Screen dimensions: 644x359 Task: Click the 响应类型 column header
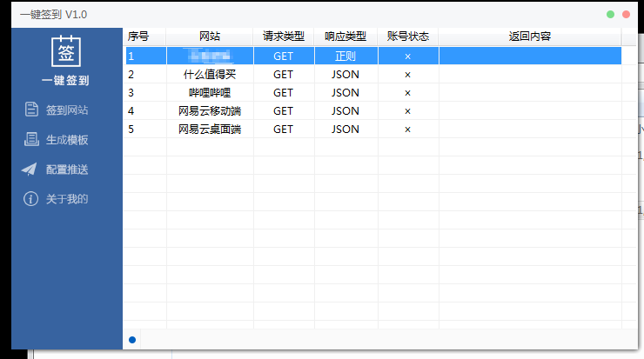(x=345, y=37)
